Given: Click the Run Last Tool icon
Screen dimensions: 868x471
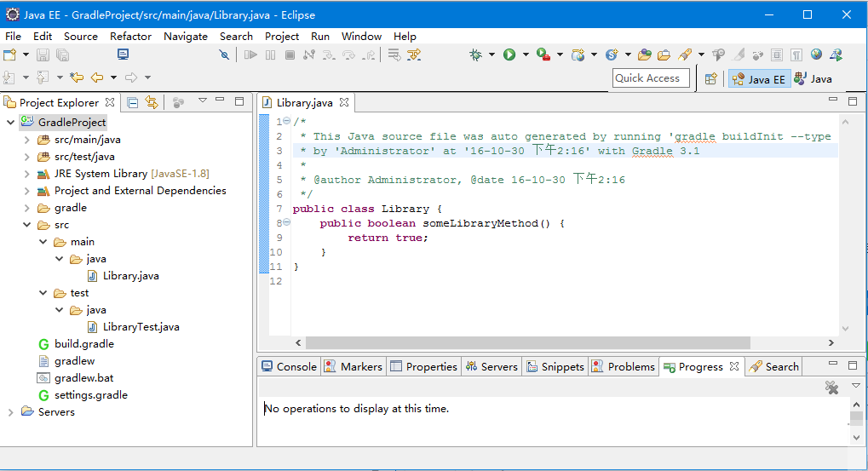Looking at the screenshot, I should coord(543,55).
